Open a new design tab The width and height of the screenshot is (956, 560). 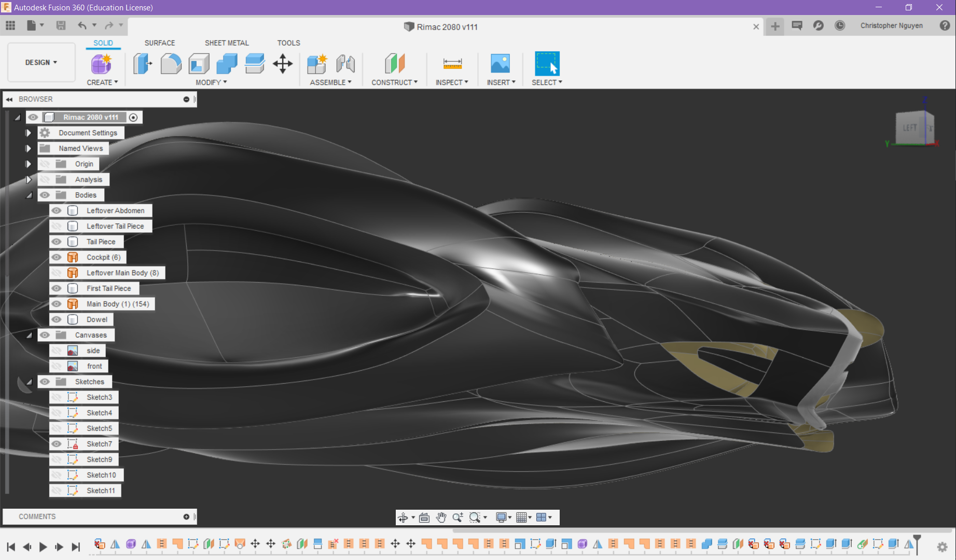(x=775, y=26)
